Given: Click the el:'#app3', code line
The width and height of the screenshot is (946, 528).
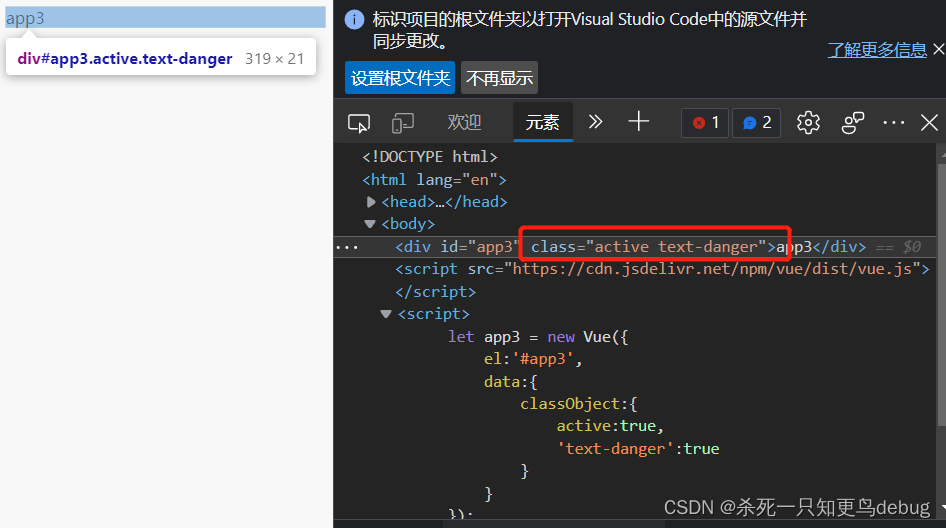Looking at the screenshot, I should tap(533, 359).
